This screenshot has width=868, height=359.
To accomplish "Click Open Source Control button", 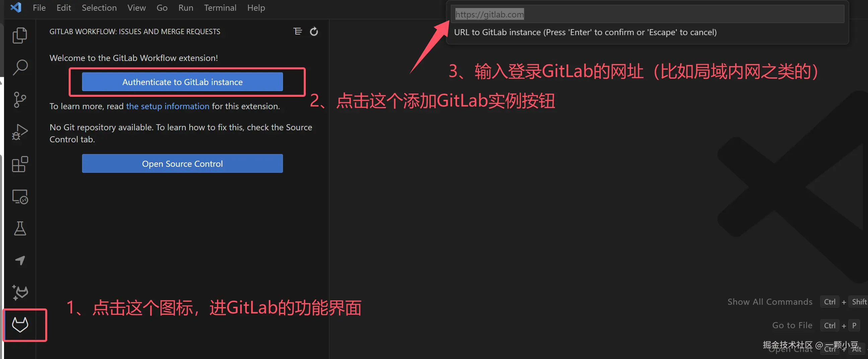I will point(182,164).
